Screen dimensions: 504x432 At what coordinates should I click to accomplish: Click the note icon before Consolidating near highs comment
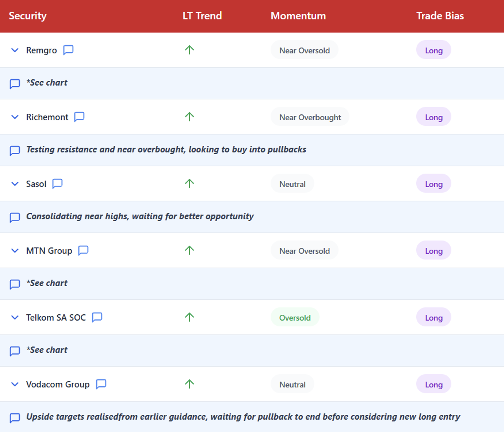(15, 218)
